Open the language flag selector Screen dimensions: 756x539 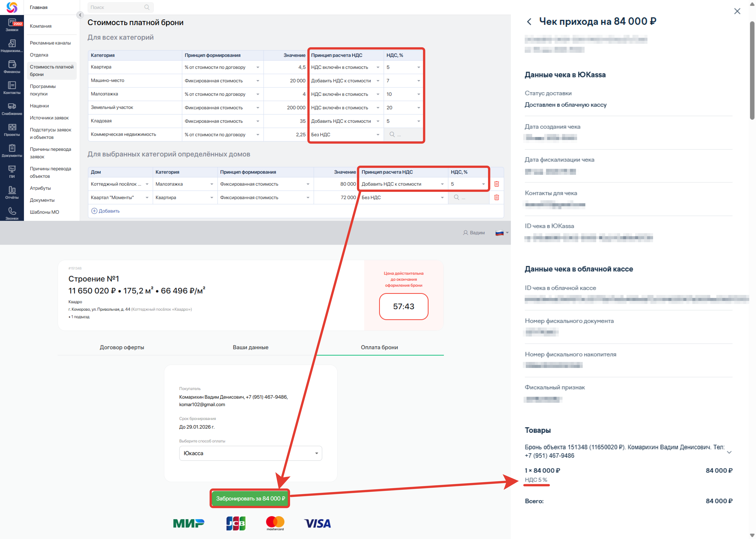tap(502, 233)
